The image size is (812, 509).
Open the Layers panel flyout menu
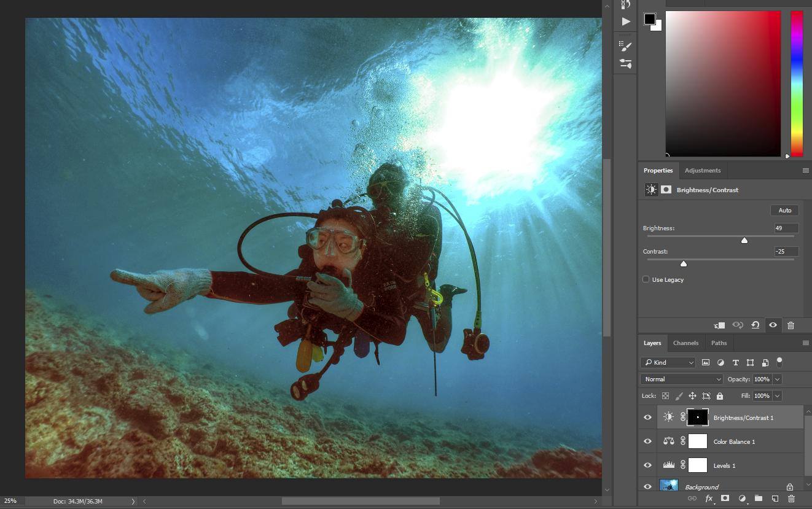tap(805, 343)
